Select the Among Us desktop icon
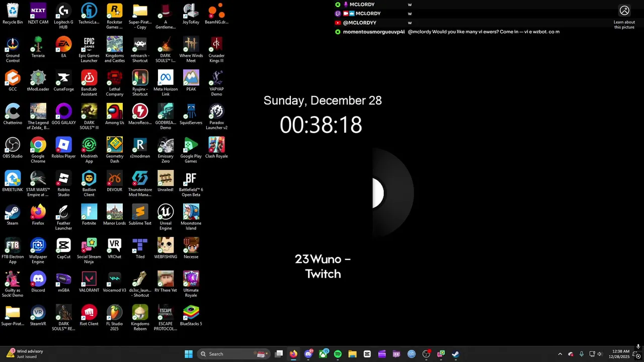644x362 pixels. pos(115,115)
